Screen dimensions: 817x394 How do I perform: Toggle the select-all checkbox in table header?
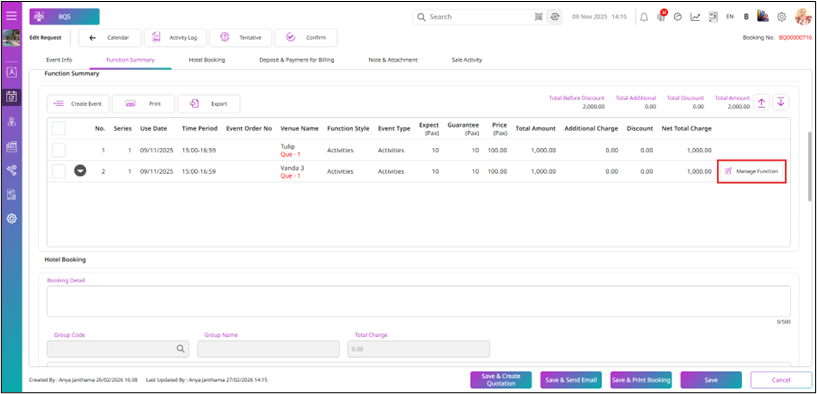pyautogui.click(x=59, y=128)
